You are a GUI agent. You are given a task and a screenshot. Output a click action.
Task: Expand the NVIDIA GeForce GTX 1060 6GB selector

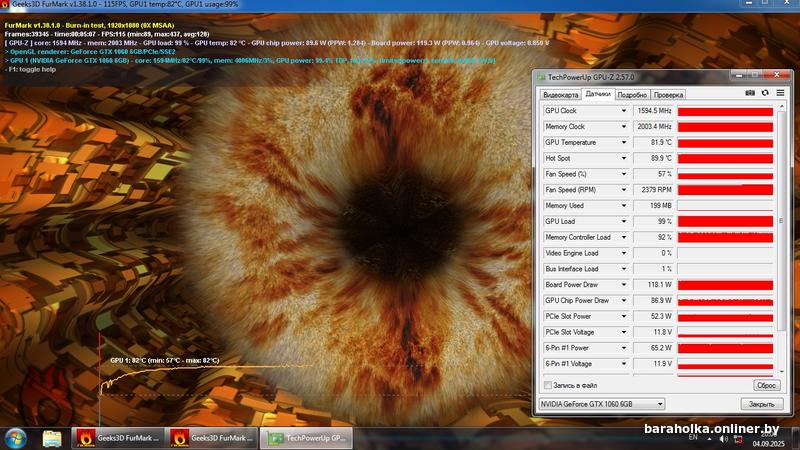600,404
